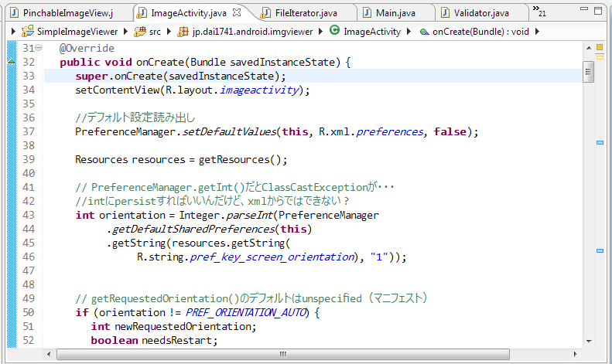Click getResources() on line 39

click(239, 159)
